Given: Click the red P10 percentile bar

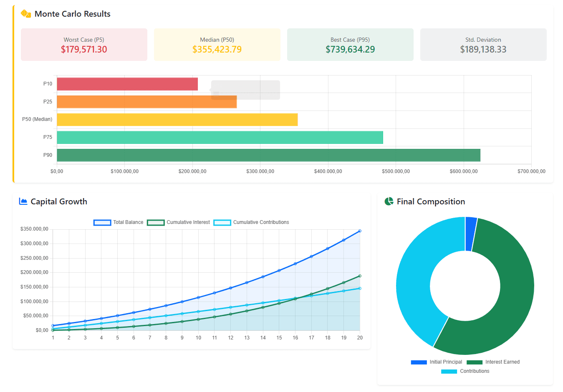Looking at the screenshot, I should 127,84.
